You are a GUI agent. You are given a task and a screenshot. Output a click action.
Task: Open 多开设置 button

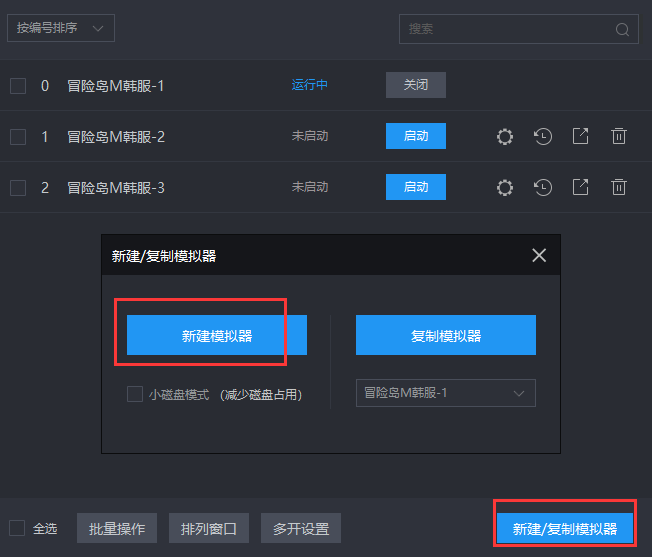301,528
